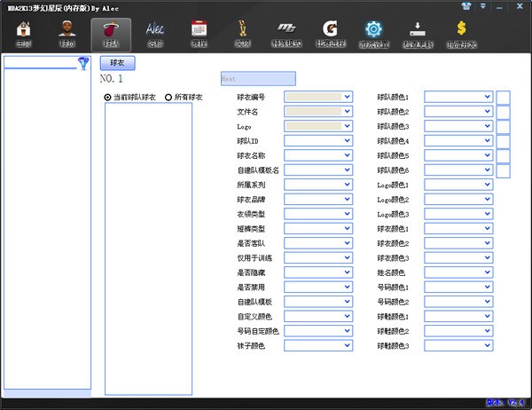532x410 pixels.
Task: Open the blue gear game settings icon
Action: tap(374, 35)
